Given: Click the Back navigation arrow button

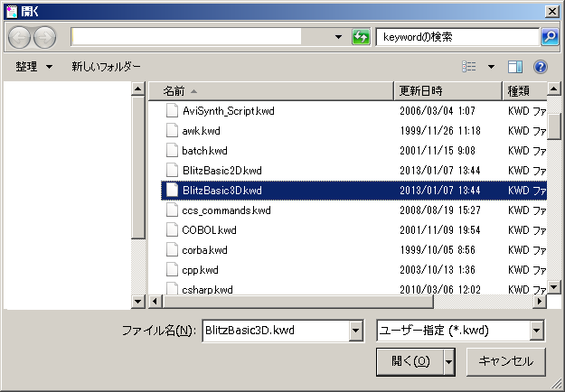Looking at the screenshot, I should pos(20,37).
